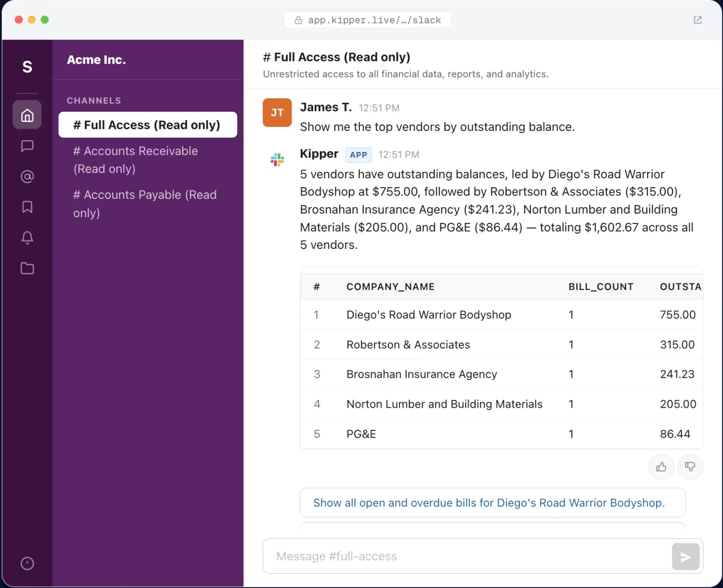This screenshot has width=723, height=588.
Task: Select the Full Access (Read only) channel
Action: click(x=148, y=125)
